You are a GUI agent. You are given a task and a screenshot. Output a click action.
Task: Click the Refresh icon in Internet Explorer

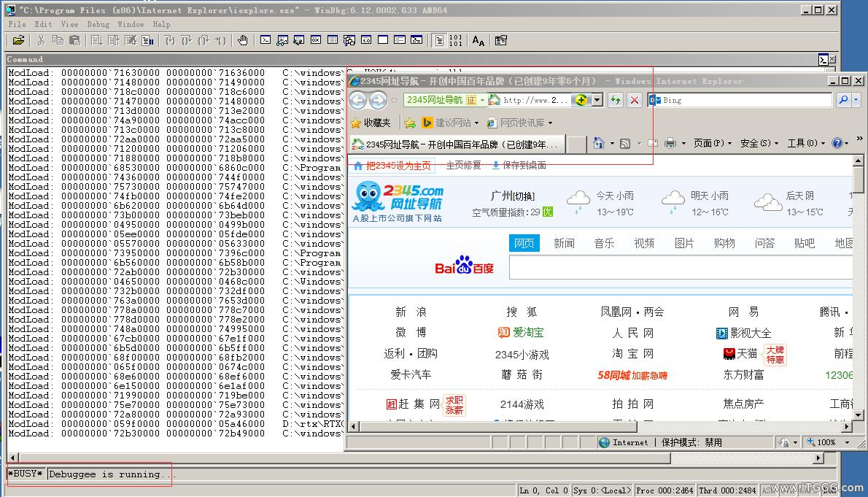(616, 100)
